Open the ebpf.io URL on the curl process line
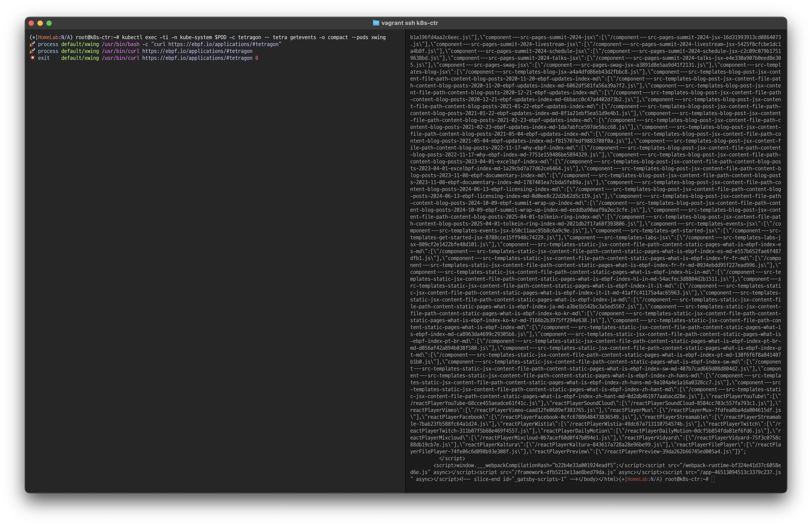812x526 pixels. click(x=197, y=51)
